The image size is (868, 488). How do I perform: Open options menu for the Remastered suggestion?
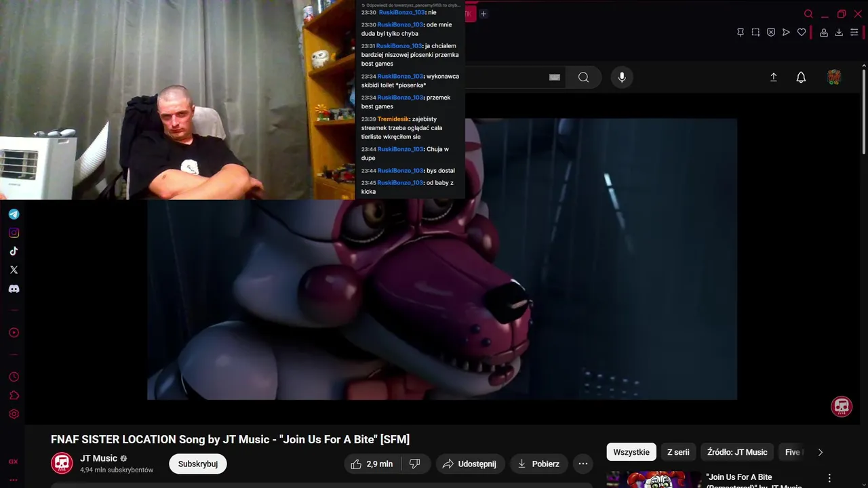[829, 478]
